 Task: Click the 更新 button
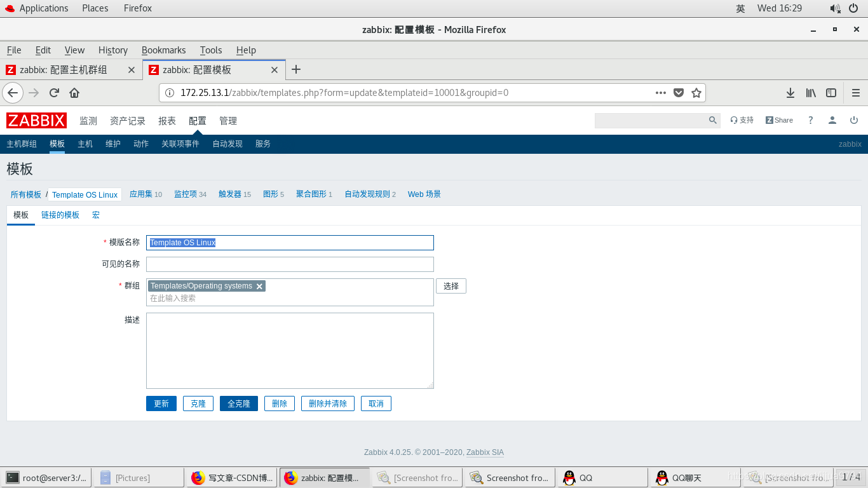(x=161, y=403)
